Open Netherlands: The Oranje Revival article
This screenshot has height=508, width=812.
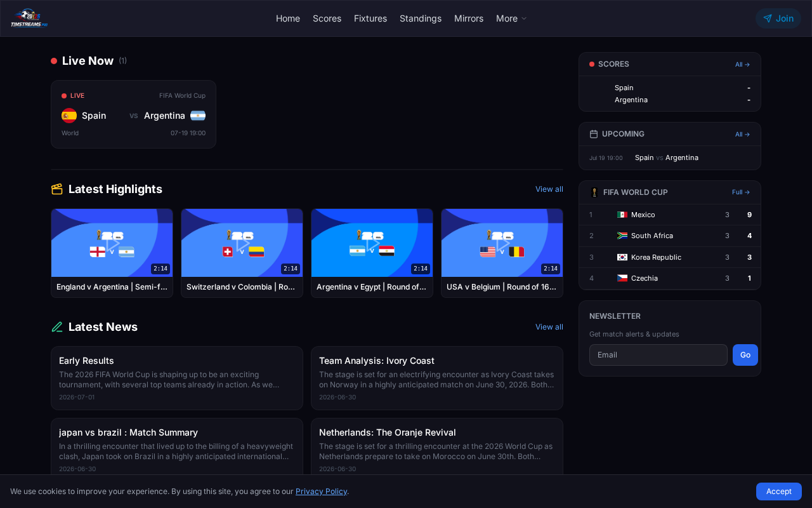click(437, 446)
